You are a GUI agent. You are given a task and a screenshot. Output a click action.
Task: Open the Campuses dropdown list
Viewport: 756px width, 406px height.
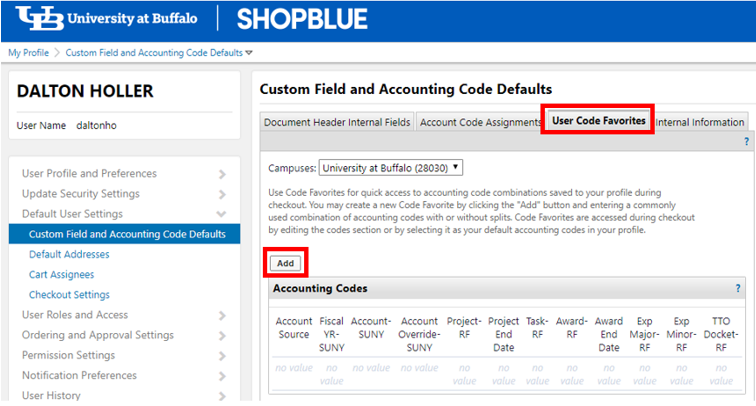coord(391,168)
